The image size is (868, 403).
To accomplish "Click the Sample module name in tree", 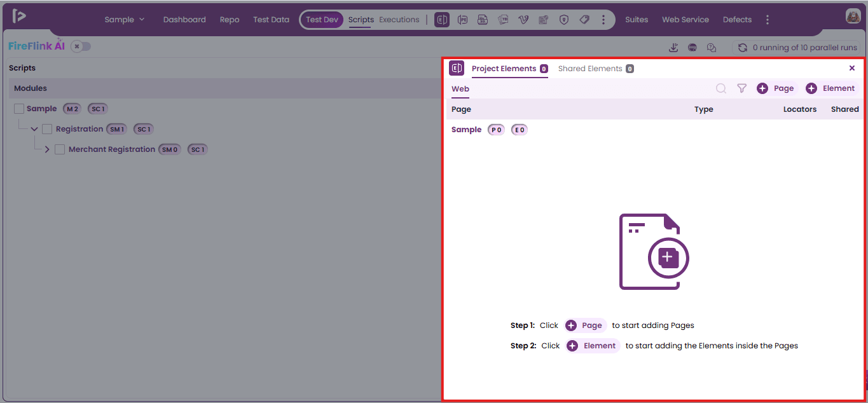I will [42, 109].
